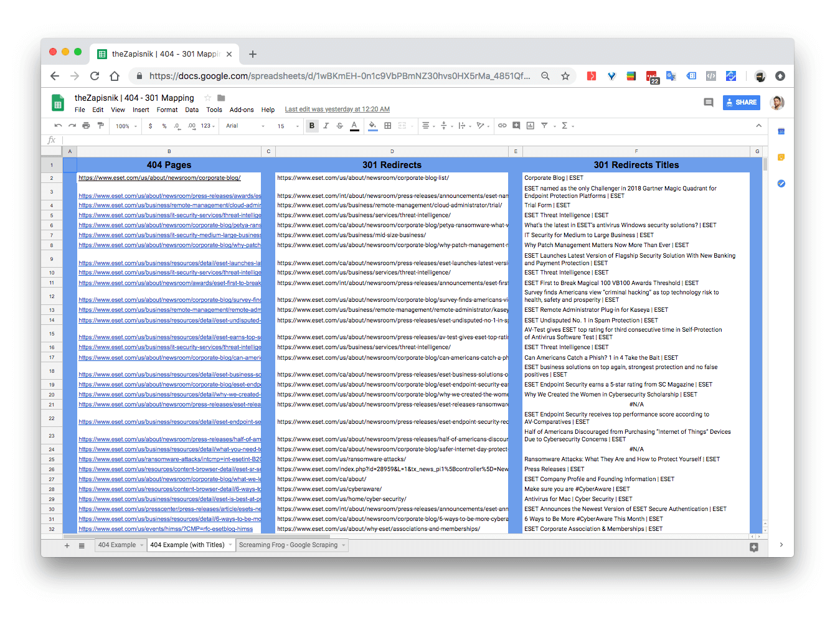Open Tasks in side panel
The width and height of the screenshot is (840, 638).
point(781,184)
